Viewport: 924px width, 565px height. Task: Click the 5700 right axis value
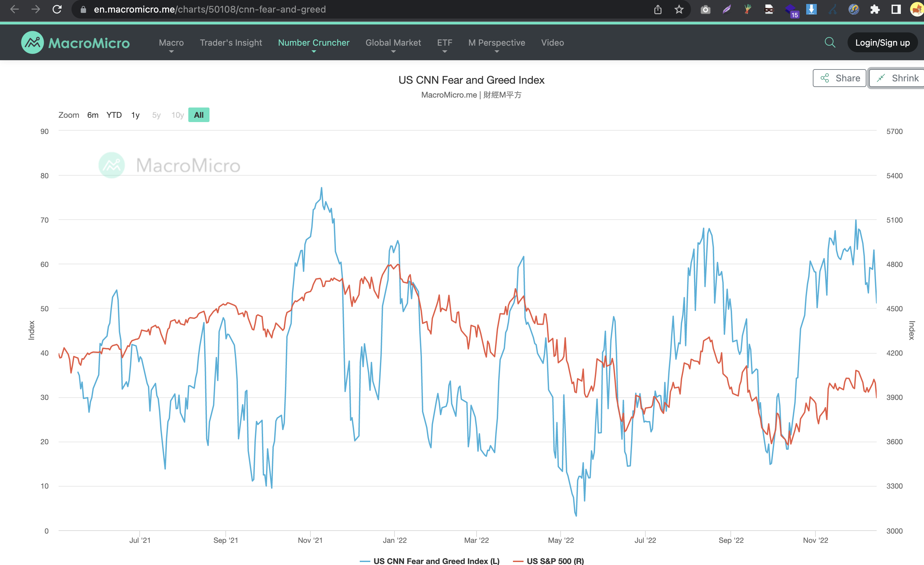tap(894, 131)
